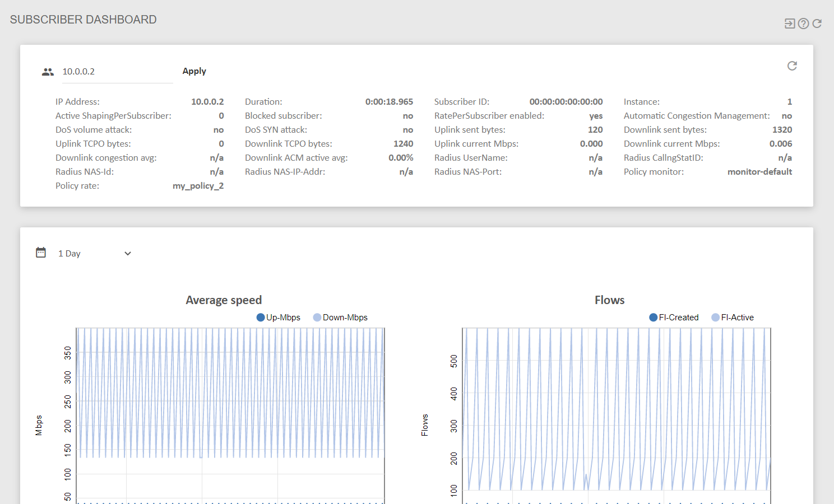This screenshot has height=504, width=834.
Task: Select Subscriber ID value 00:00:00:00:00:00
Action: coord(566,102)
